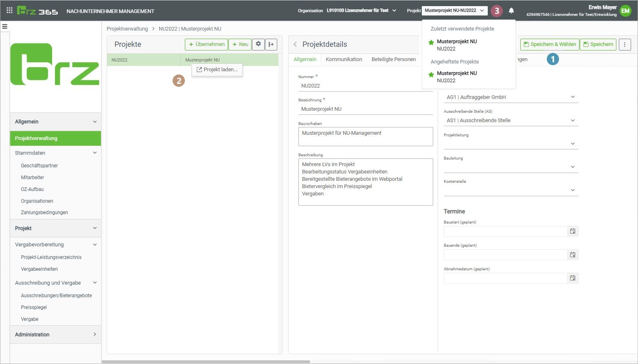Click the Bauvorhaben text area

pos(366,136)
